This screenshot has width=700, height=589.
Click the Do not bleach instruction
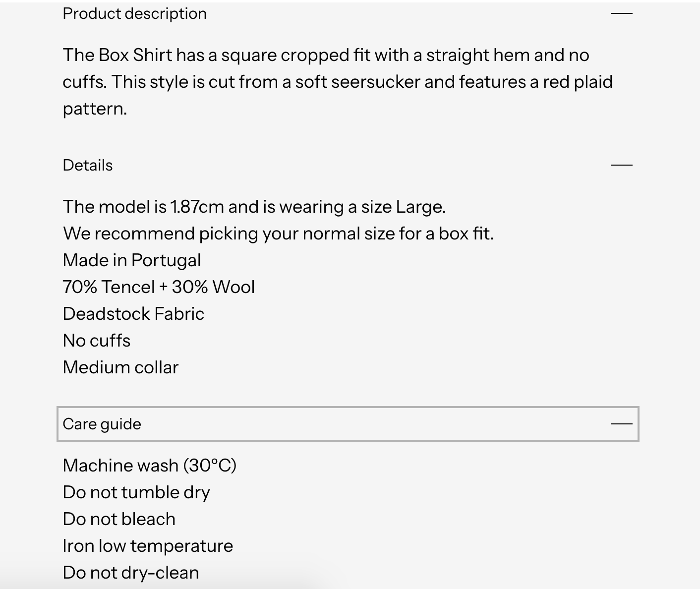tap(119, 519)
